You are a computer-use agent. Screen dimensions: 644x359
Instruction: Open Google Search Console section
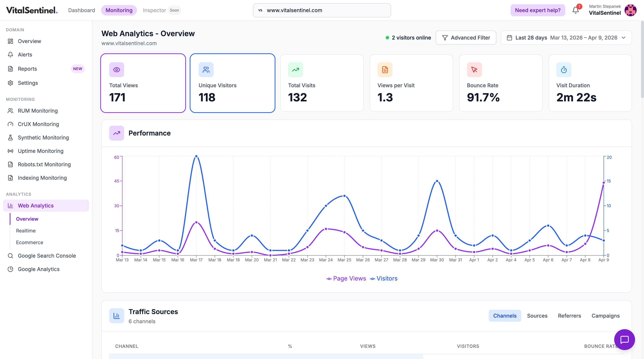47,256
